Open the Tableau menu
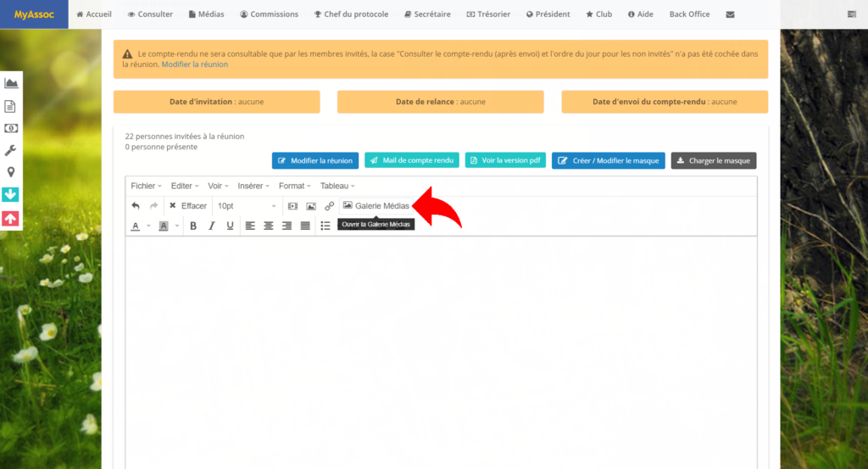This screenshot has width=868, height=469. coord(337,186)
